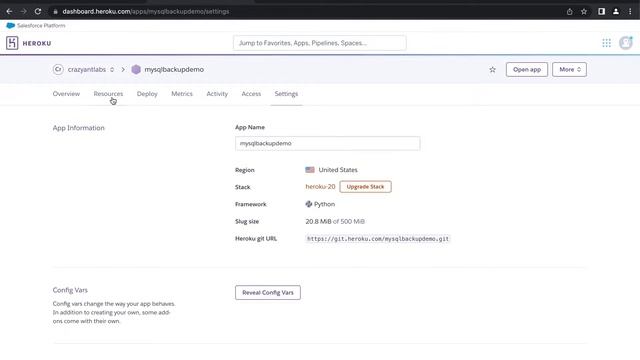Switch to the Deploy tab
The width and height of the screenshot is (640, 360).
click(x=147, y=94)
